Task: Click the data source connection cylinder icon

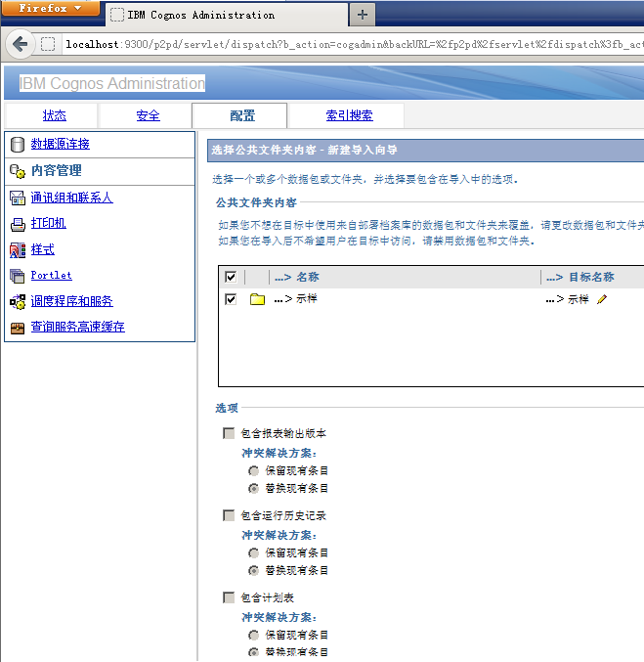Action: click(x=18, y=145)
